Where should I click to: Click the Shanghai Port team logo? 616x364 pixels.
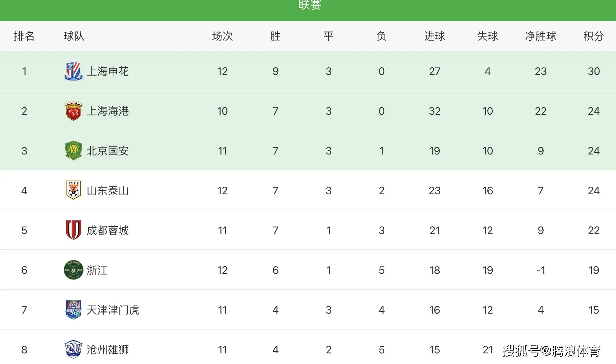73,111
